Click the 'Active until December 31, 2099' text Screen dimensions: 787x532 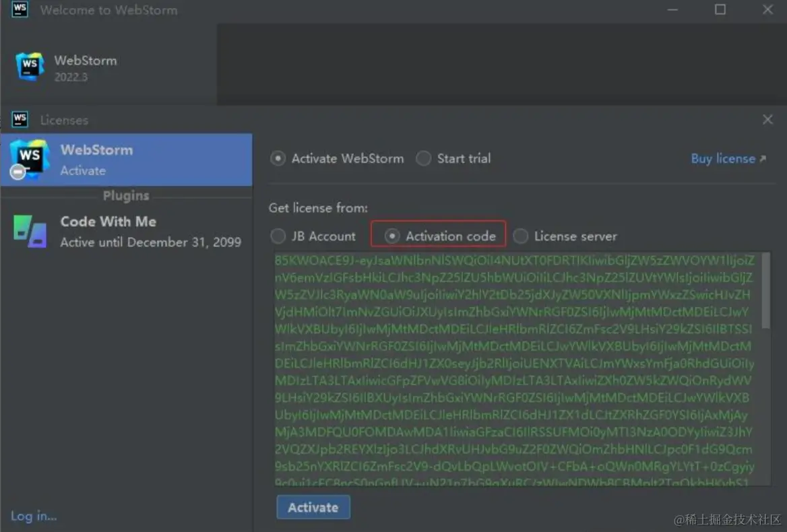(x=150, y=242)
